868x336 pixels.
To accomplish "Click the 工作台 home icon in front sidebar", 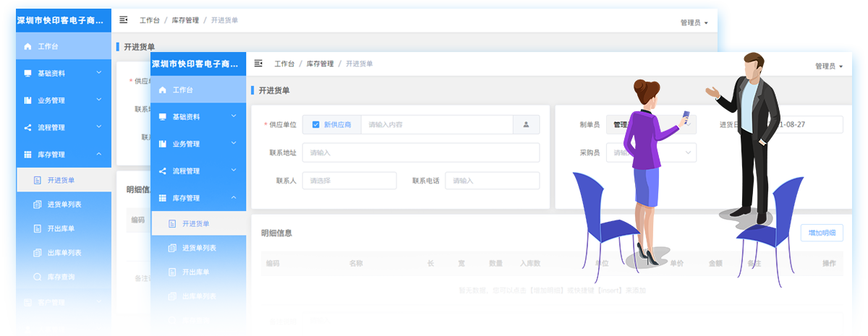I will coord(162,90).
